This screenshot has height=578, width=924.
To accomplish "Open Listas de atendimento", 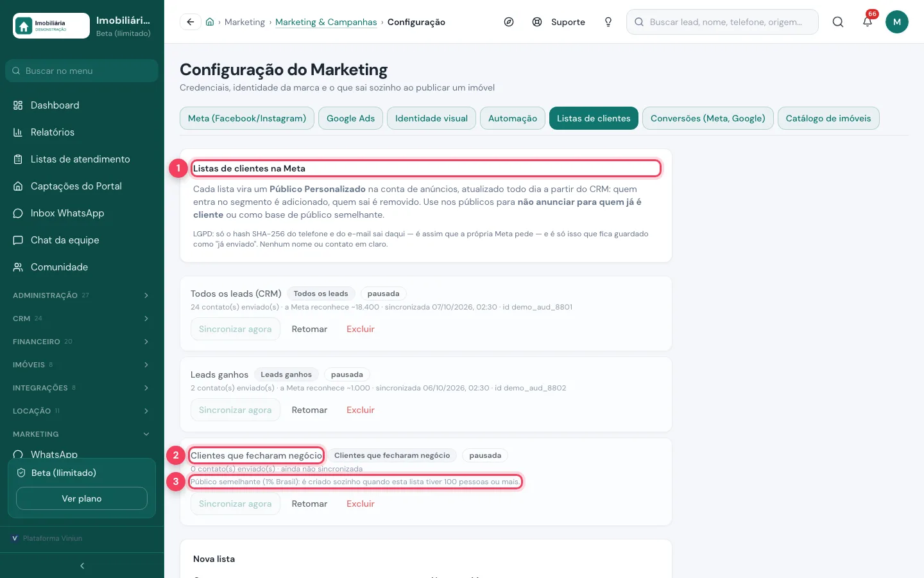I will (x=81, y=159).
